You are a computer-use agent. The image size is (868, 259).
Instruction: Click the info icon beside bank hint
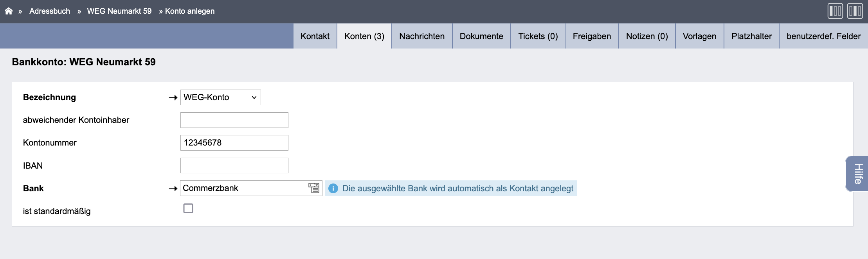click(333, 189)
